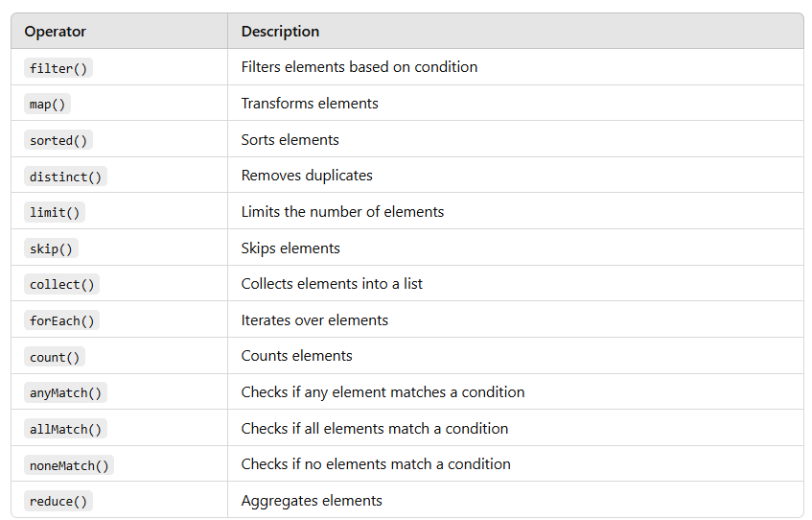
Task: Click the forEach() operator entry
Action: [x=61, y=320]
